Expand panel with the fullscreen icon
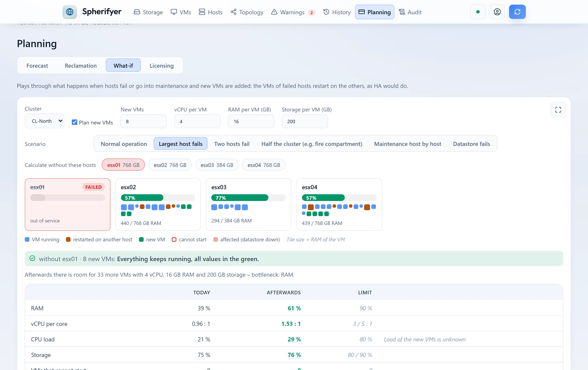 point(558,110)
